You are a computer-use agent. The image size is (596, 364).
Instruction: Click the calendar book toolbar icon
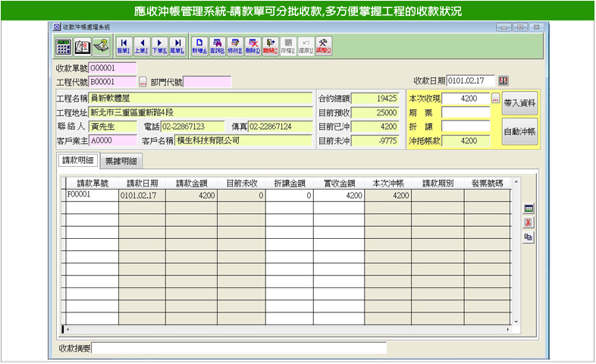point(82,45)
